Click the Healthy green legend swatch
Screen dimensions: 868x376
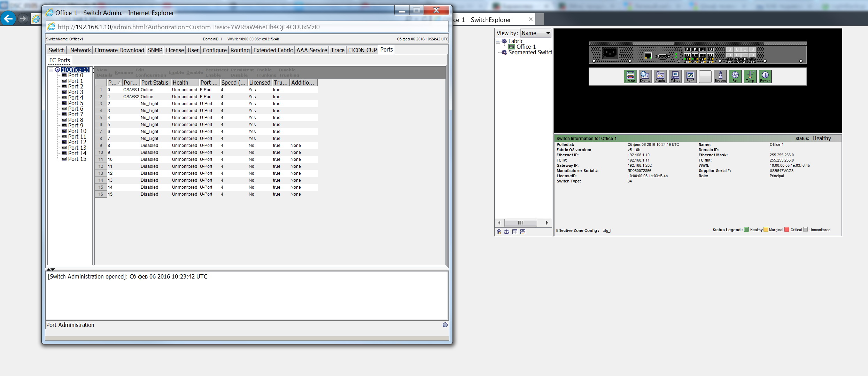point(746,229)
